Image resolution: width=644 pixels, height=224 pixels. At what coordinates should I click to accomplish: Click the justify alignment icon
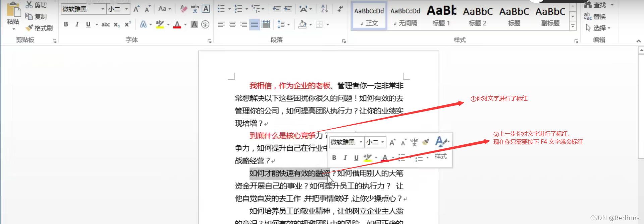pos(255,24)
